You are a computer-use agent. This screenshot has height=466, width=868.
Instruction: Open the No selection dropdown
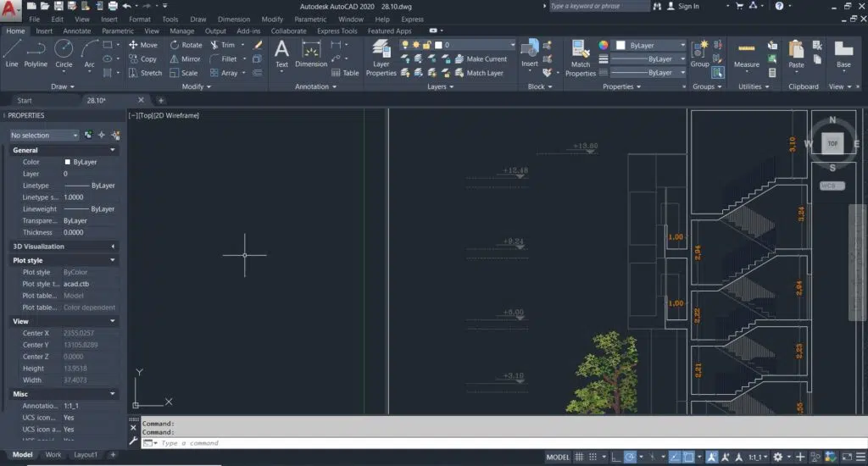[x=44, y=135]
